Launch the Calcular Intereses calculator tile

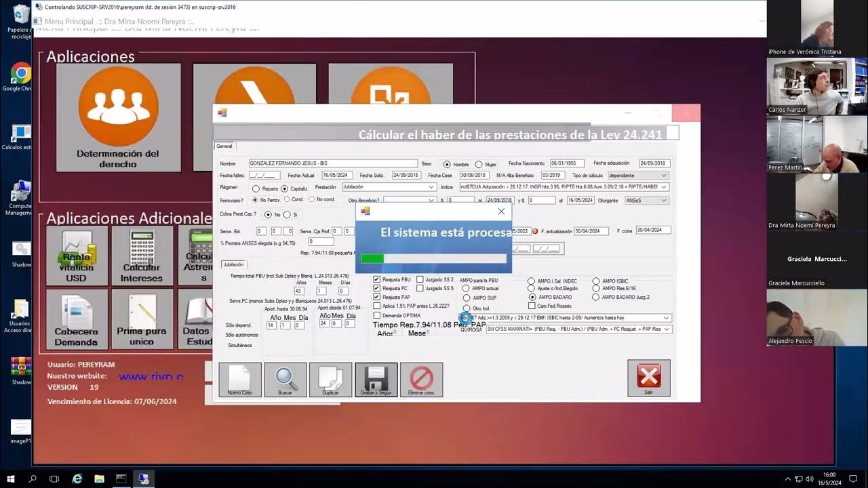pos(142,256)
